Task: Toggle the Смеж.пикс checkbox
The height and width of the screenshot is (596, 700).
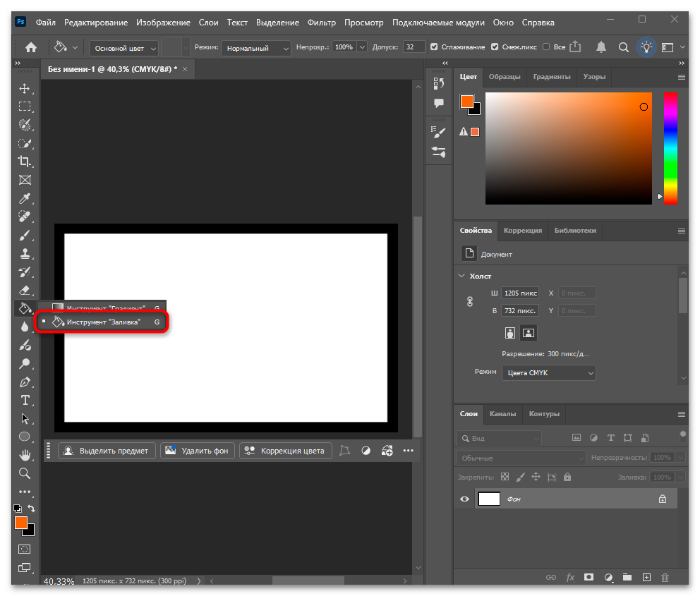Action: point(495,47)
